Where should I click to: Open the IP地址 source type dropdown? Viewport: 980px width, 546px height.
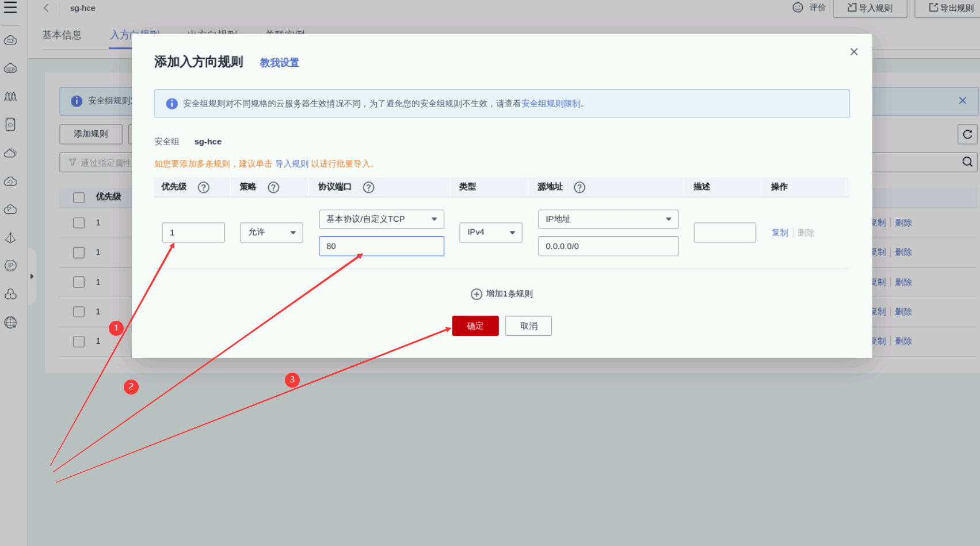click(x=608, y=219)
